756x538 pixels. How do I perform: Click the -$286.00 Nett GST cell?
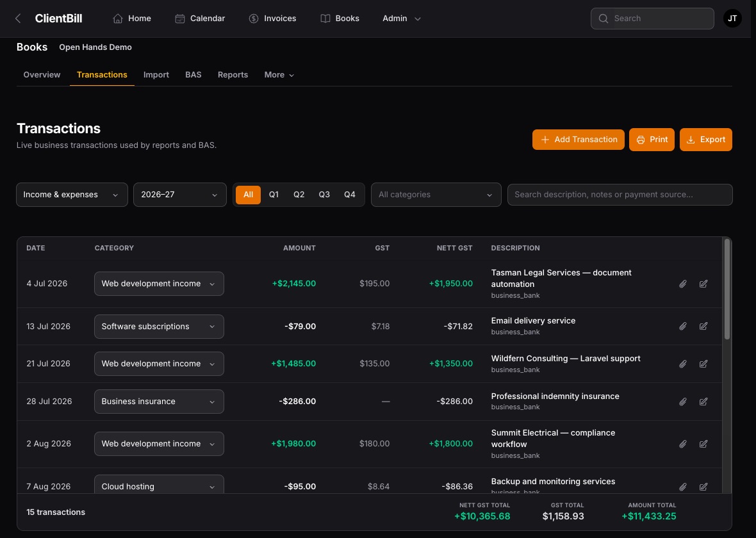click(x=455, y=401)
